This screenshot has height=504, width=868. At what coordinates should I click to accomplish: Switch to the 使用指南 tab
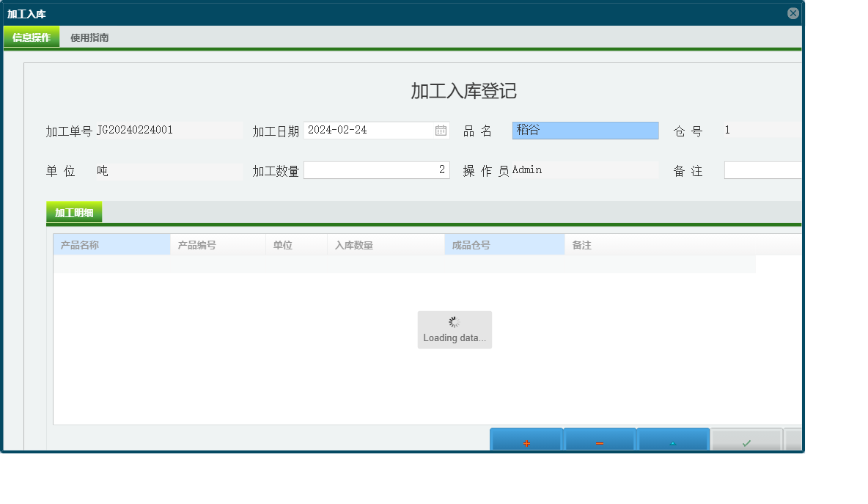click(x=88, y=37)
